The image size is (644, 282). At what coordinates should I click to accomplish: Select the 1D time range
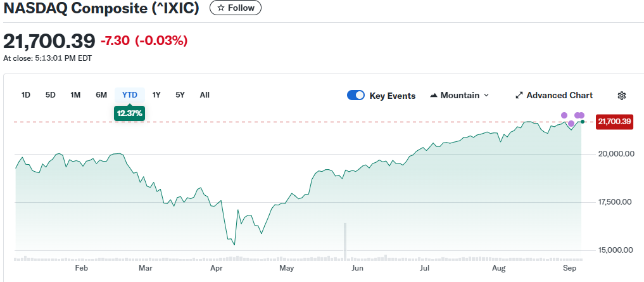tap(26, 95)
